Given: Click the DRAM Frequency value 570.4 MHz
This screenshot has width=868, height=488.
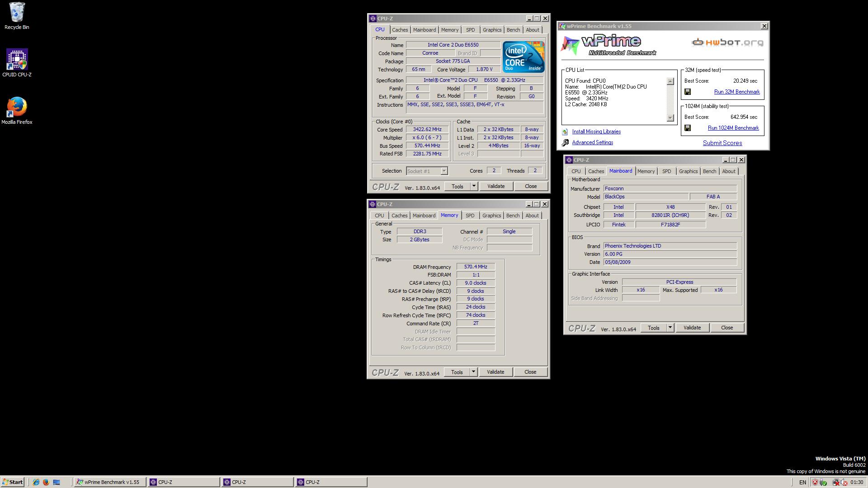Looking at the screenshot, I should pyautogui.click(x=476, y=267).
